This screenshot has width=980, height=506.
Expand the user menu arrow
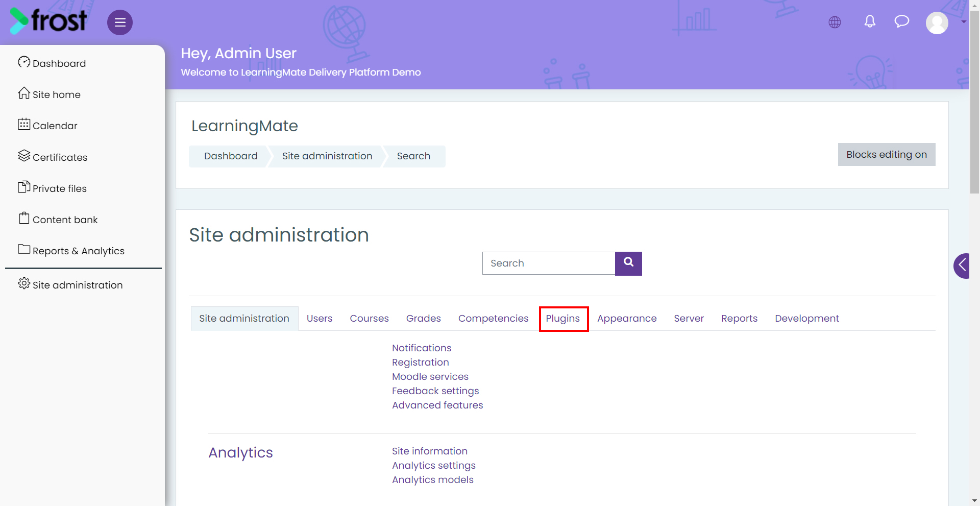click(963, 22)
